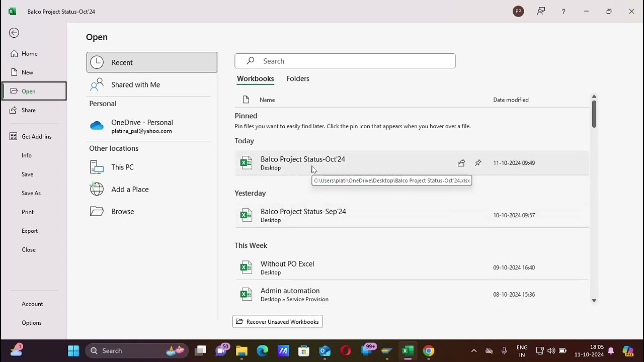Open Task View from the taskbar

point(201,351)
